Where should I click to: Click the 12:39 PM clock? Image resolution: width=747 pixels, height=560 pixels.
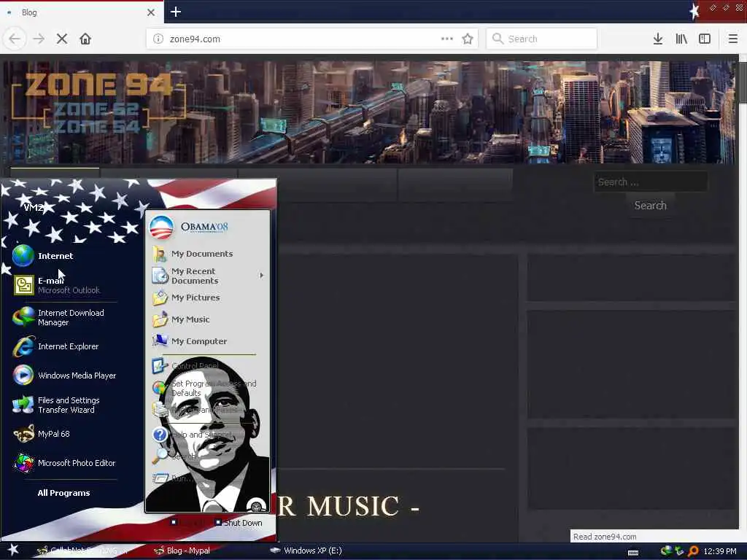[720, 551]
